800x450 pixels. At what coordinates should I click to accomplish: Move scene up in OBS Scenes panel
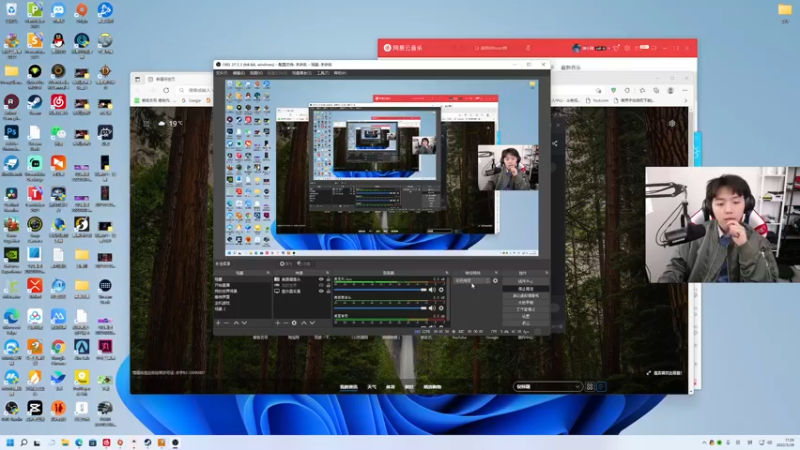click(x=236, y=323)
